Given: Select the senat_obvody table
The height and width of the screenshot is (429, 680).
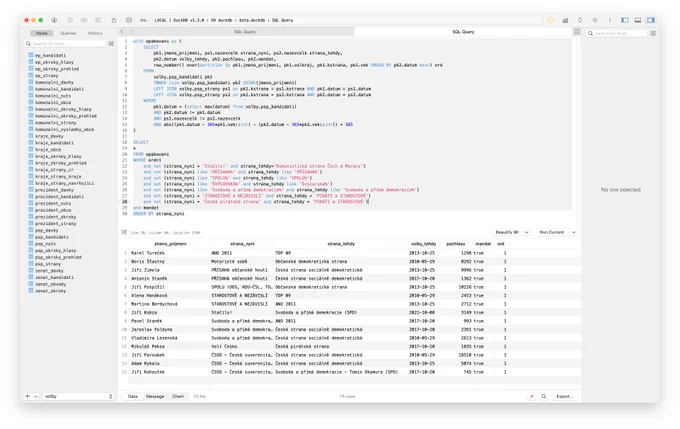Looking at the screenshot, I should (50, 284).
